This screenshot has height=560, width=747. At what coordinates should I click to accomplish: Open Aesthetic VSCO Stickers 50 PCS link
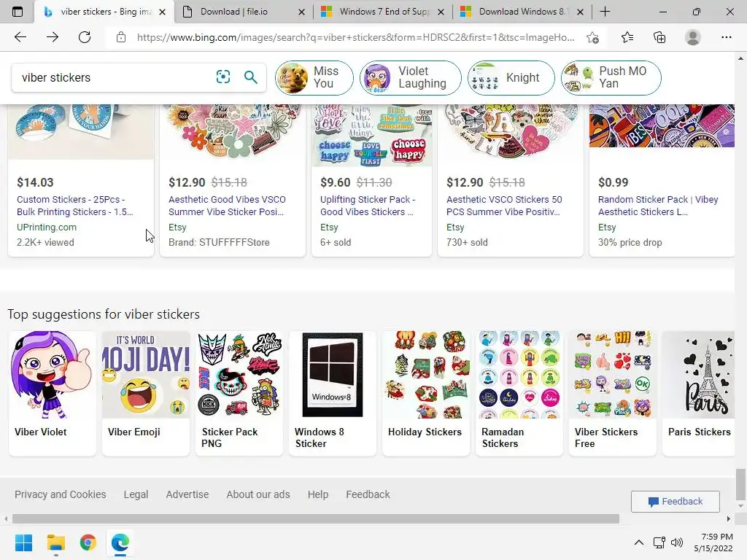pyautogui.click(x=504, y=206)
